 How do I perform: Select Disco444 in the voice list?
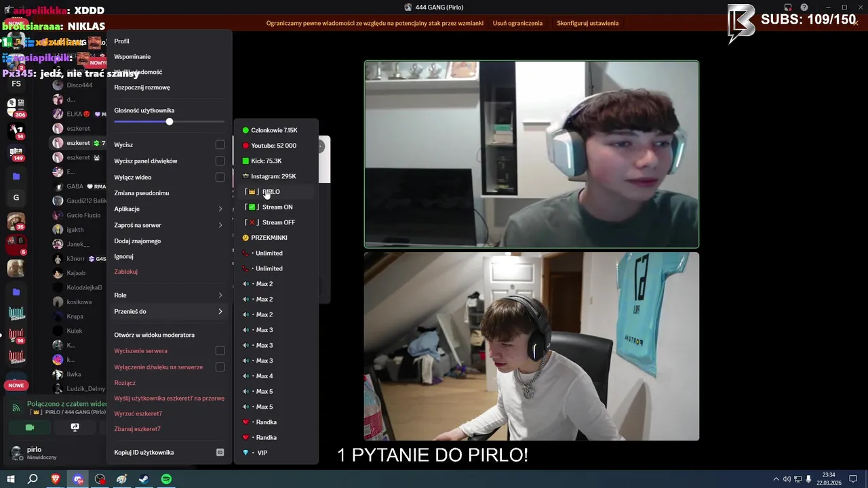79,85
